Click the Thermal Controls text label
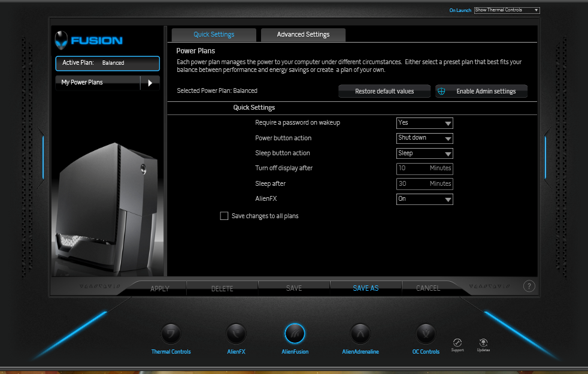Viewport: 588px width, 374px height. click(x=171, y=352)
